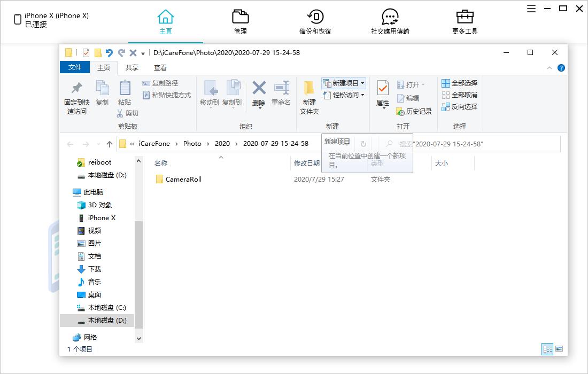Switch to details view icon in status bar
This screenshot has width=588, height=374.
[547, 349]
